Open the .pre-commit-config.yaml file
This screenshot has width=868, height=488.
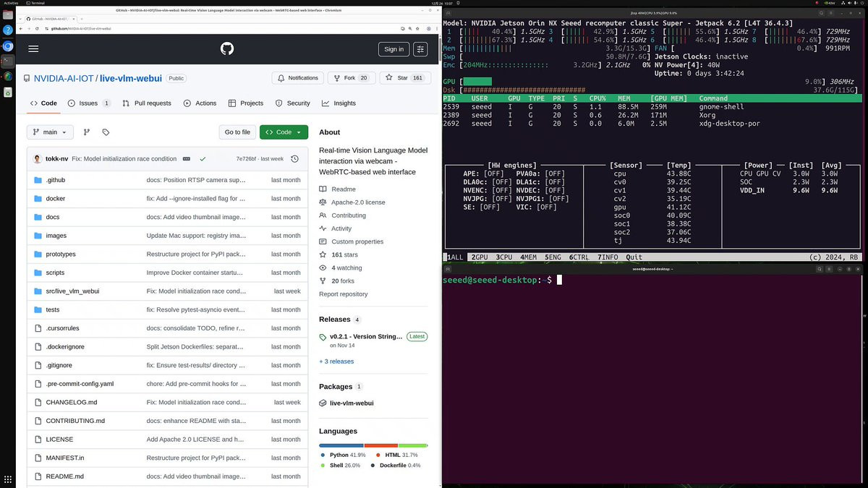[x=80, y=384]
